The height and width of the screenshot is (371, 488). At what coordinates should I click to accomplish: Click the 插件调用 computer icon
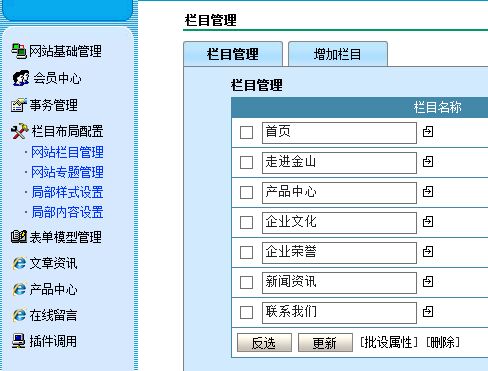tap(19, 341)
